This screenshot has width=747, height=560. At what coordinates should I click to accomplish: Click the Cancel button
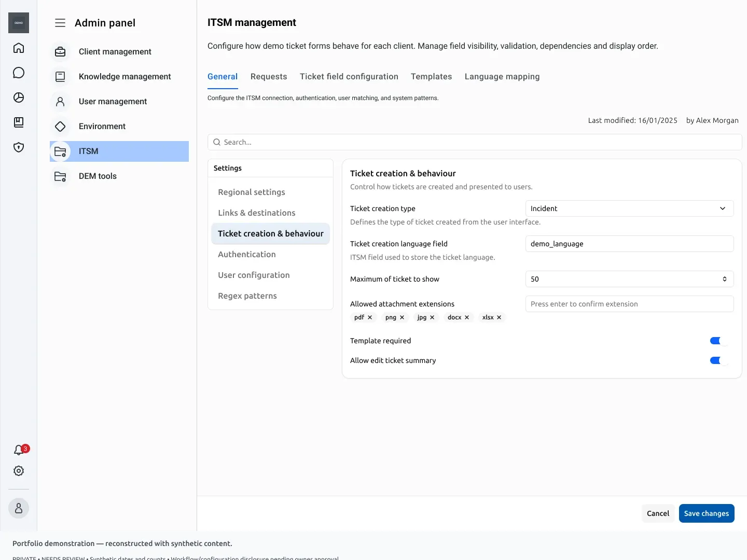658,513
